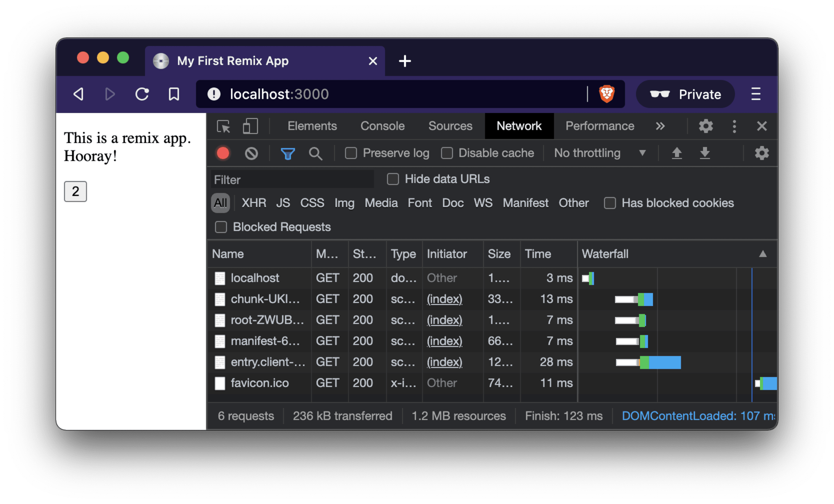Viewport: 834px width, 504px height.
Task: Filter requests by JS
Action: tap(283, 203)
